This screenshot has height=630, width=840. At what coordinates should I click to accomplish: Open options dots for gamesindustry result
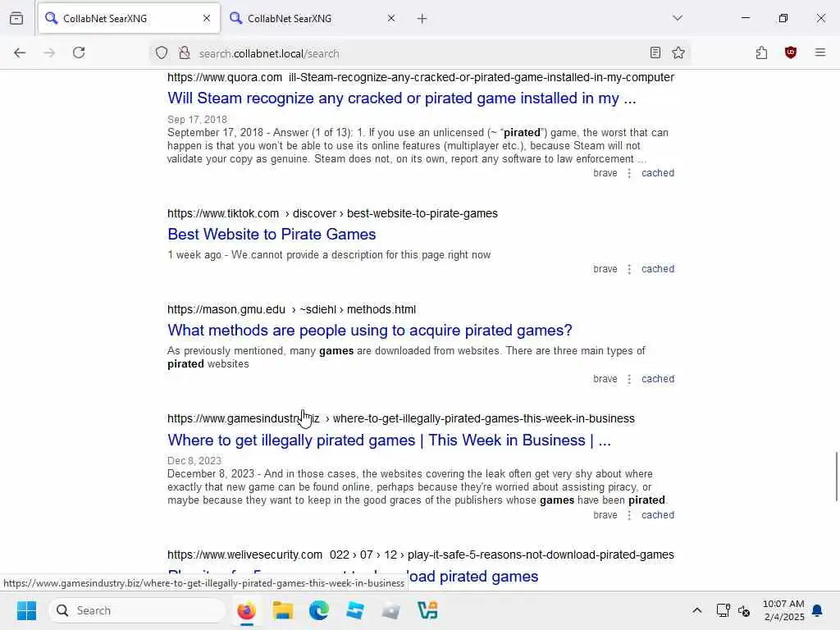click(629, 515)
